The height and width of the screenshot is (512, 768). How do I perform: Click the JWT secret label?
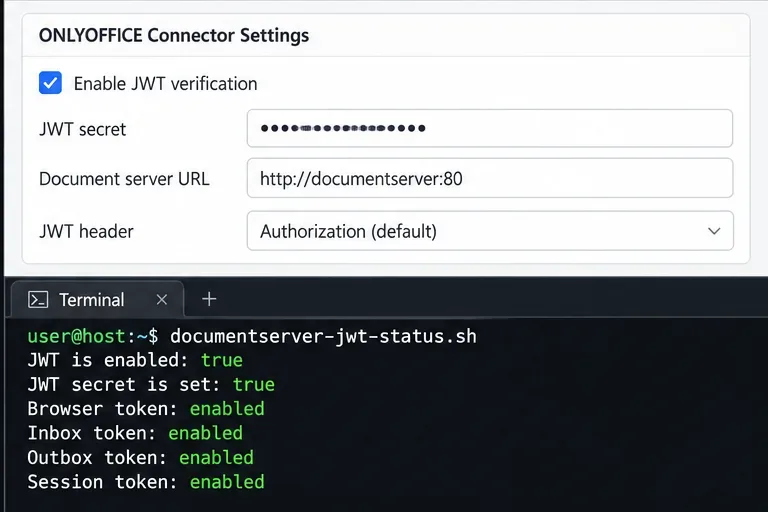click(82, 129)
